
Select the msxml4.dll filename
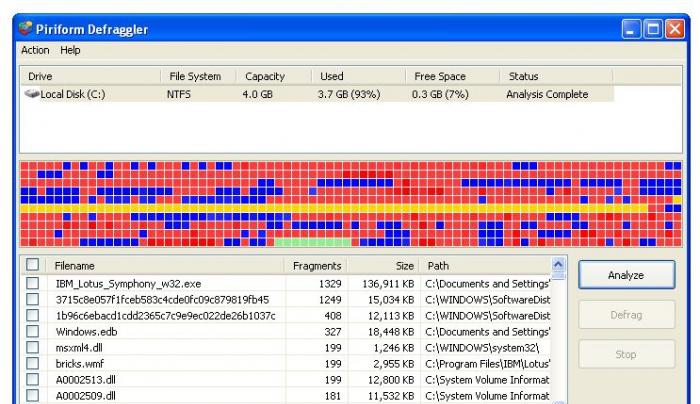tap(79, 348)
